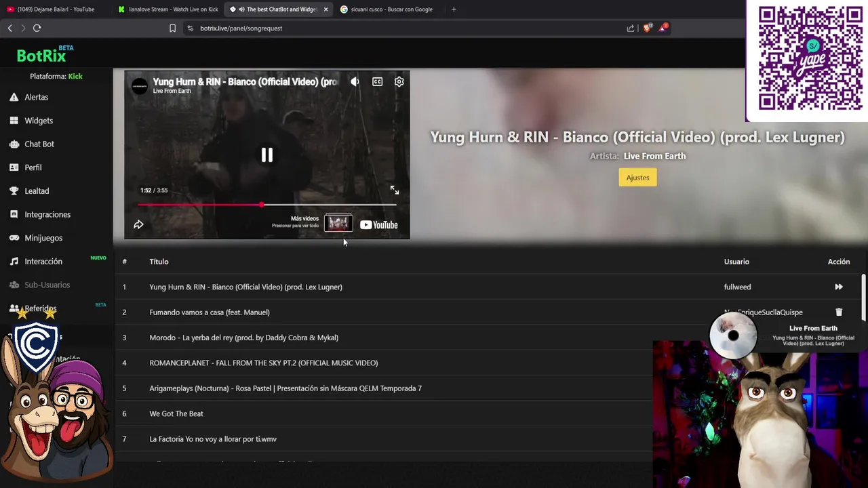
Task: Pause the YouTube video player
Action: coord(267,155)
